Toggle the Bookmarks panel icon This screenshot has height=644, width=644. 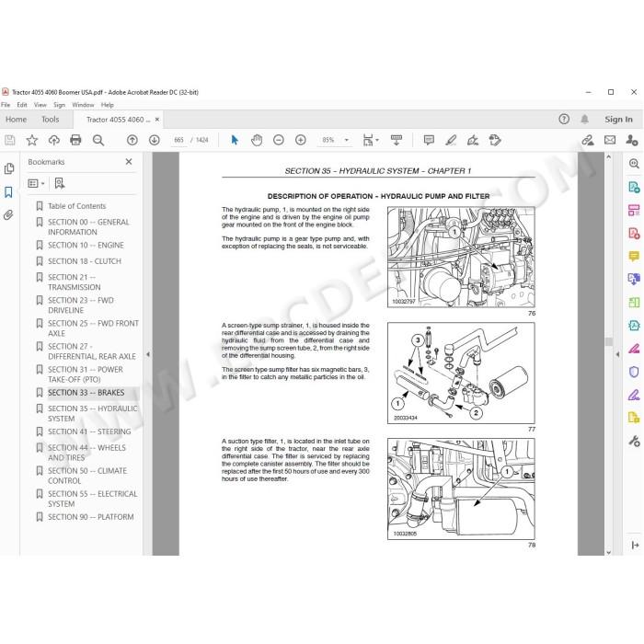coord(8,191)
